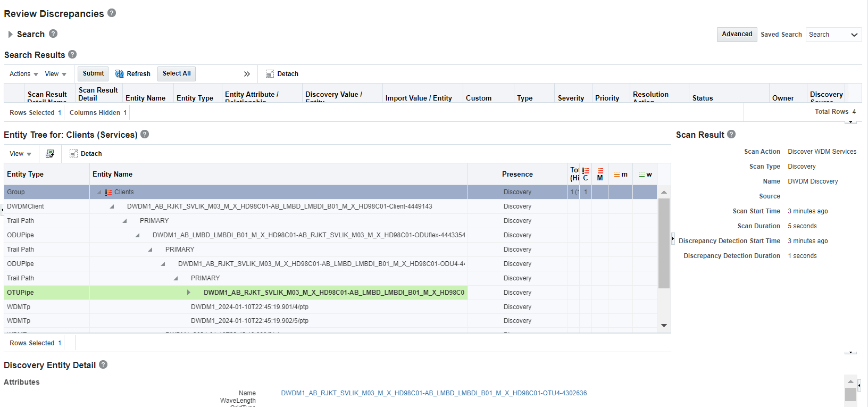Click Discover WDM Services scan action value
The height and width of the screenshot is (407, 868).
pos(822,152)
